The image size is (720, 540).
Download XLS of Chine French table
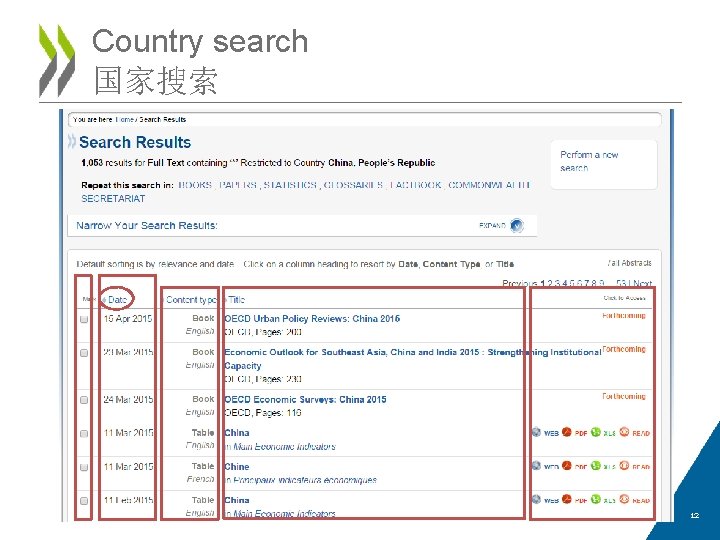pos(603,466)
